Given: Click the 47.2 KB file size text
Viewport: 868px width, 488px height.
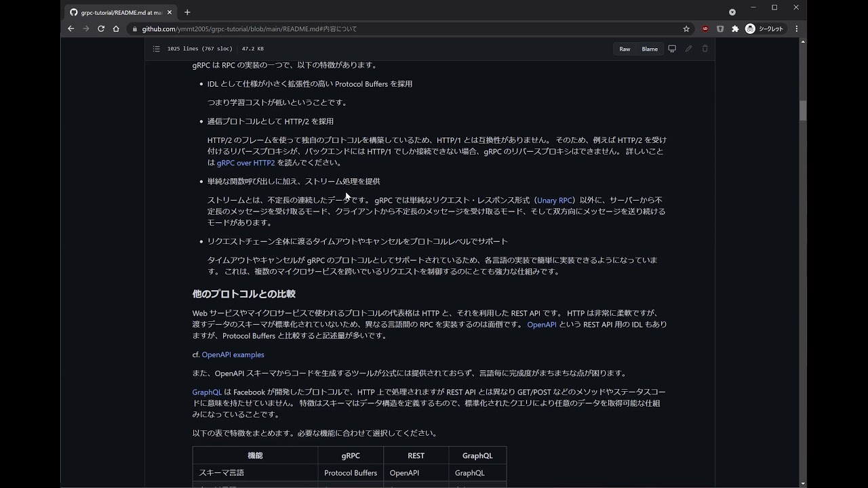Looking at the screenshot, I should [x=252, y=49].
